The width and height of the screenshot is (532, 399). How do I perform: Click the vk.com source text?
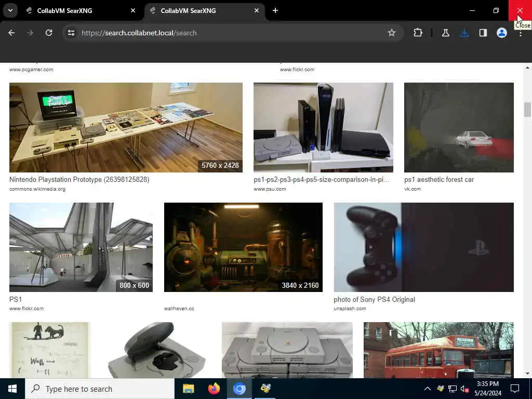[413, 189]
